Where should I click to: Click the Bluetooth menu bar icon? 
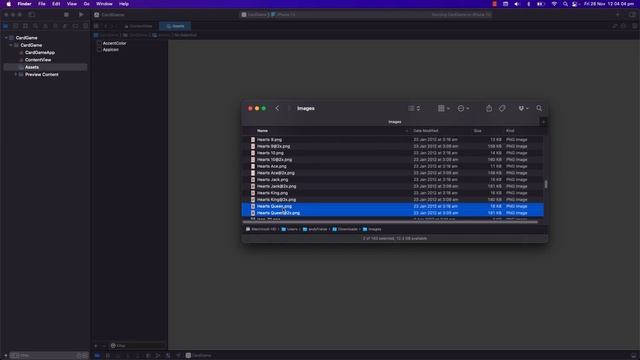pyautogui.click(x=529, y=4)
